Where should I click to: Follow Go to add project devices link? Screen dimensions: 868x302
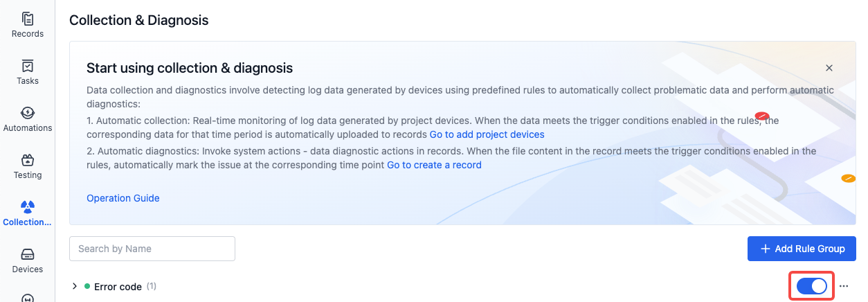(487, 134)
